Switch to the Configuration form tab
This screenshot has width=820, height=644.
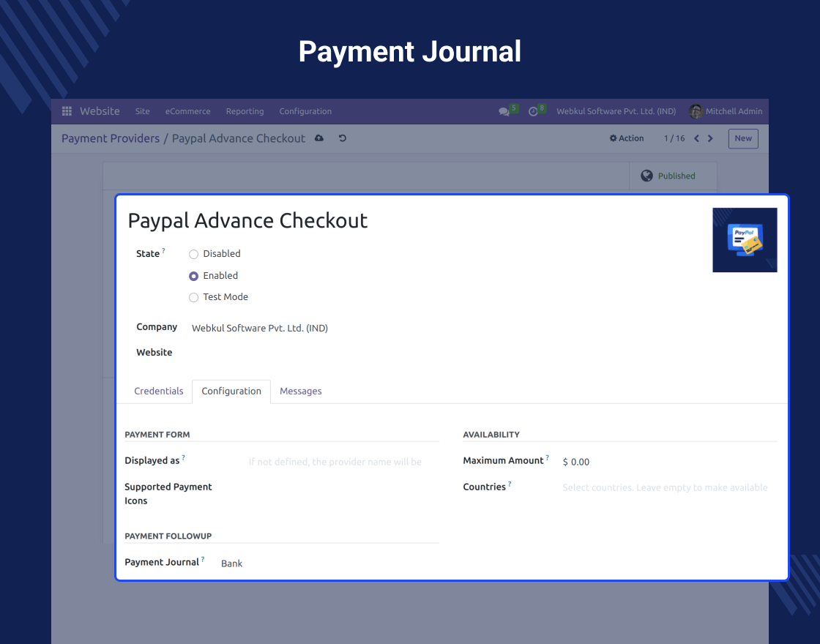[231, 392]
